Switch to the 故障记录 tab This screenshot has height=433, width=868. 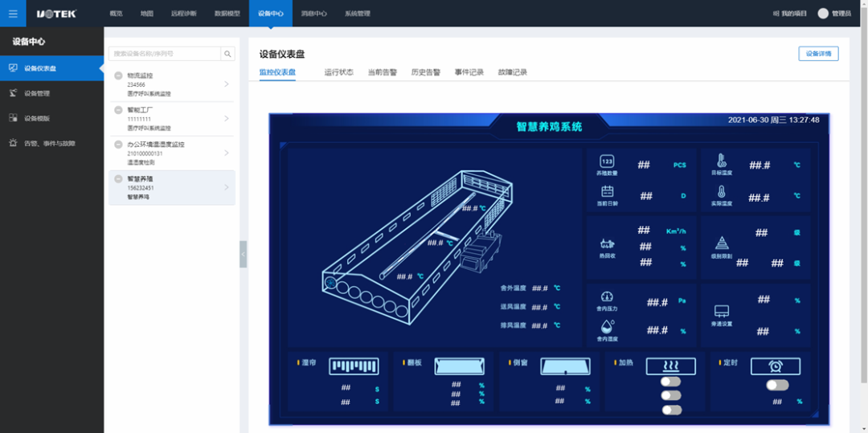pos(513,72)
